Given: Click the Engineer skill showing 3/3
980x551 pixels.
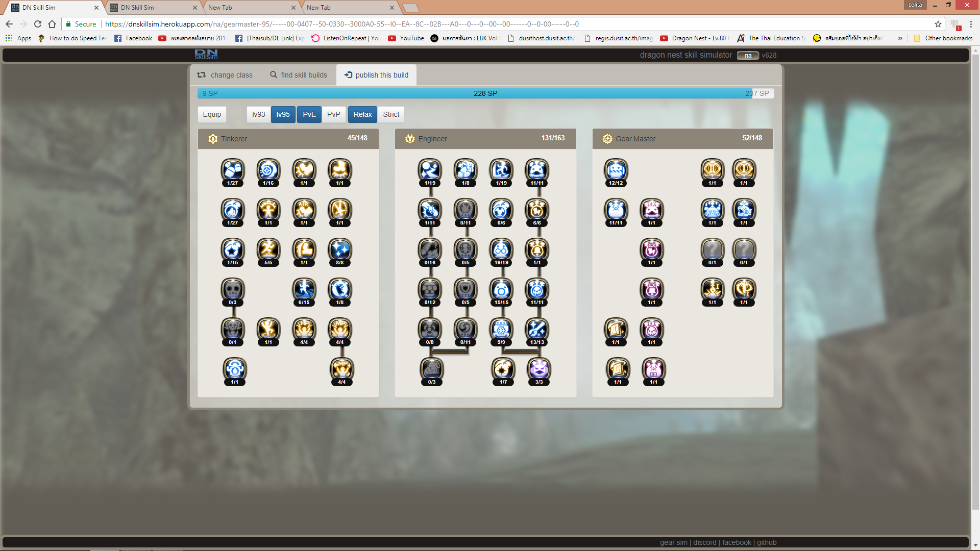Looking at the screenshot, I should 539,369.
